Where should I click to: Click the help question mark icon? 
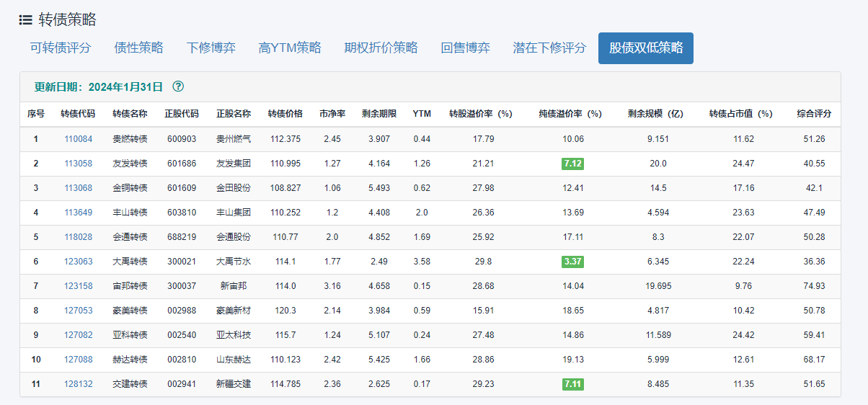tap(178, 86)
